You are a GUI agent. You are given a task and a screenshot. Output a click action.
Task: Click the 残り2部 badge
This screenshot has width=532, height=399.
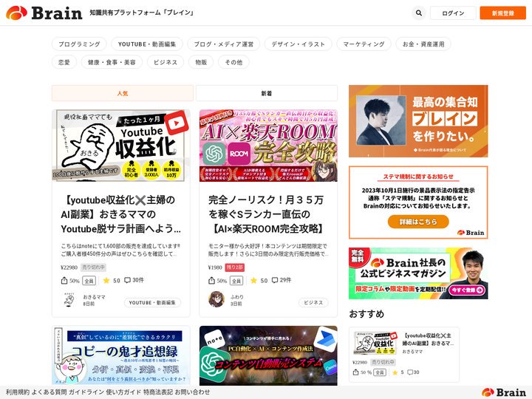[x=234, y=267]
